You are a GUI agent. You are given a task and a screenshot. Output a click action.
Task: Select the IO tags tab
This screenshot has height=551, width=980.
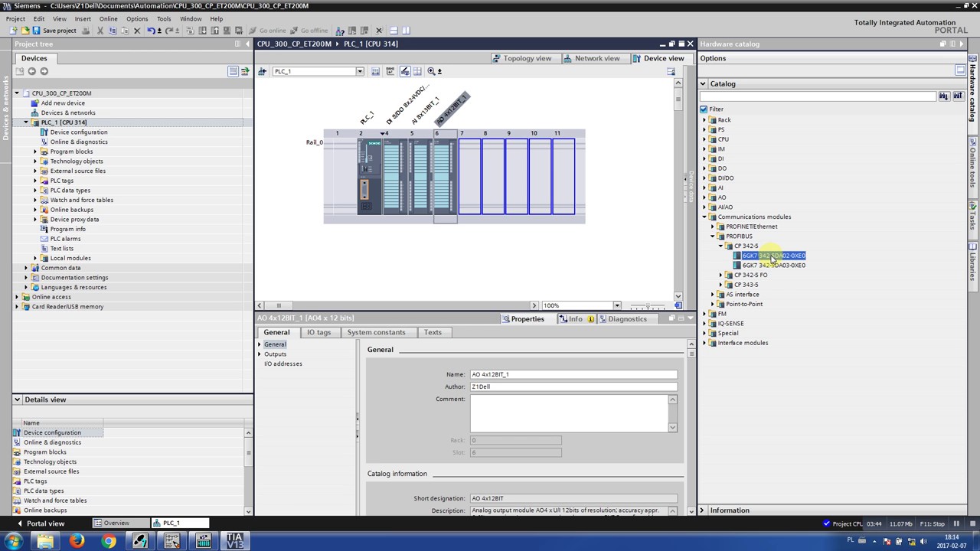pyautogui.click(x=318, y=332)
